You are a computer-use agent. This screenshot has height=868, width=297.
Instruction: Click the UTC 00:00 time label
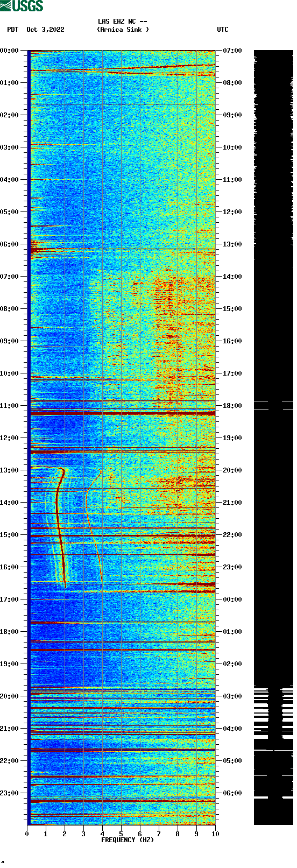(232, 599)
